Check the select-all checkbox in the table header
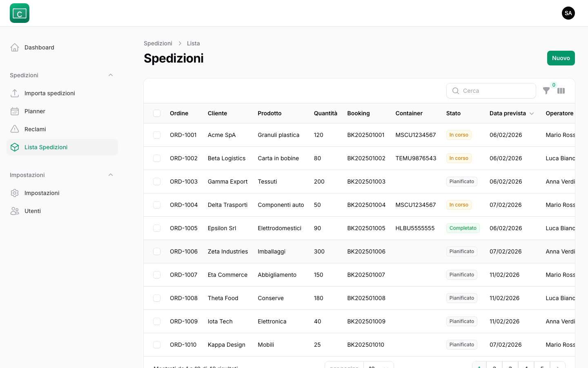 click(157, 113)
